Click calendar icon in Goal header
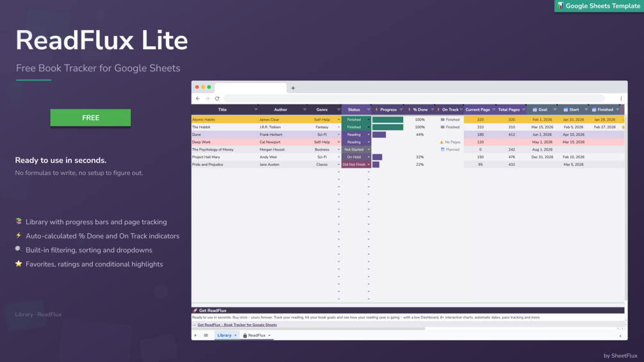The width and height of the screenshot is (644, 362). pos(535,110)
